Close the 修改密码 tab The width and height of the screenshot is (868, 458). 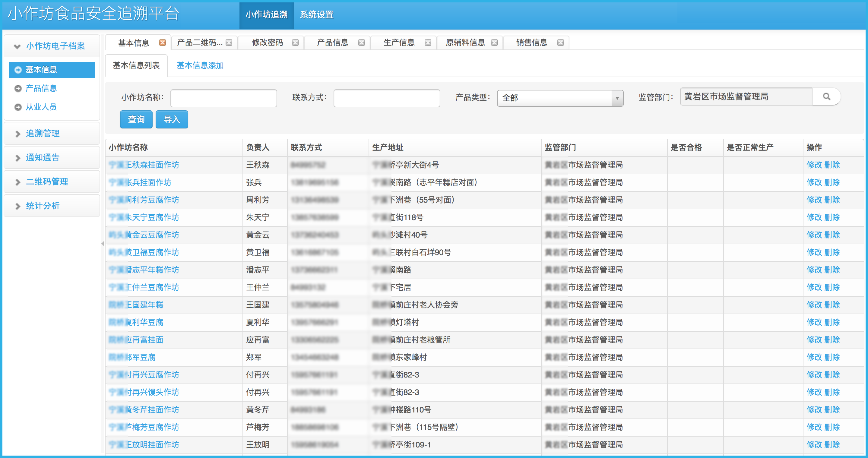click(x=295, y=43)
